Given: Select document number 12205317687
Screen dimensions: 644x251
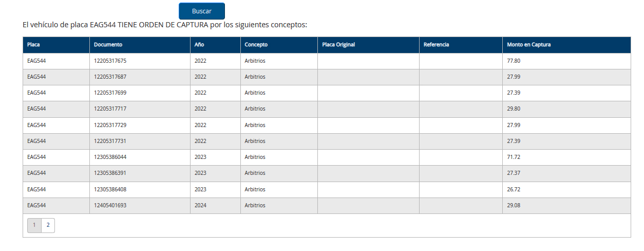Looking at the screenshot, I should [110, 77].
